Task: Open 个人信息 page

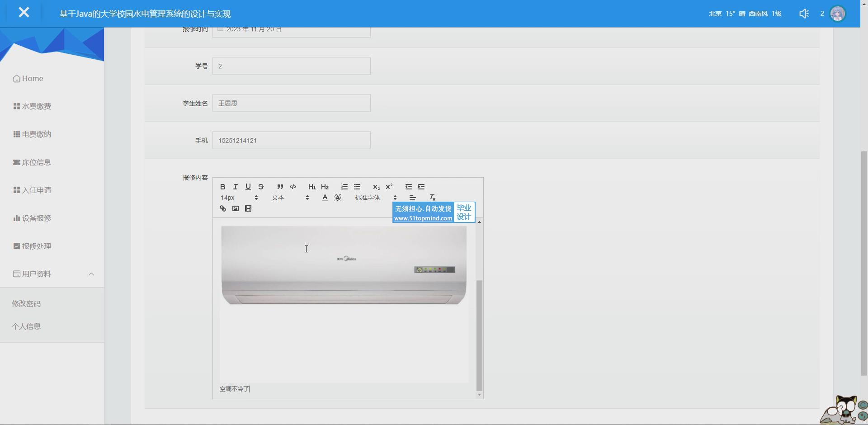Action: pyautogui.click(x=26, y=326)
